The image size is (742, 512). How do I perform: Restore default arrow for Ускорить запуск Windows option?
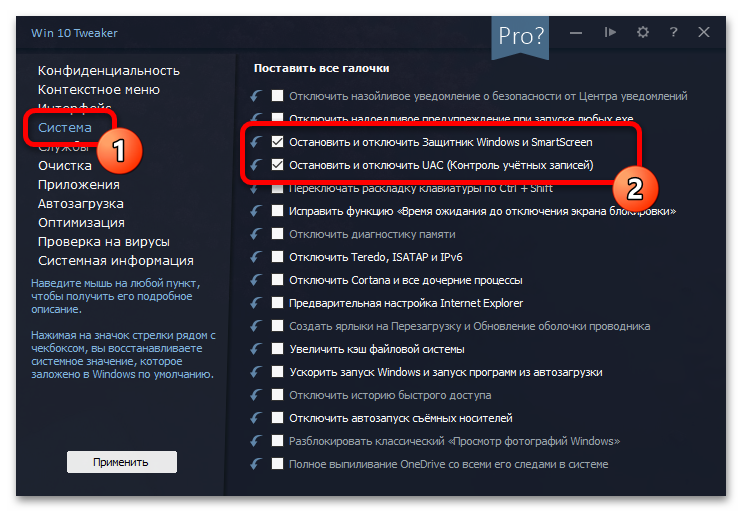click(256, 372)
